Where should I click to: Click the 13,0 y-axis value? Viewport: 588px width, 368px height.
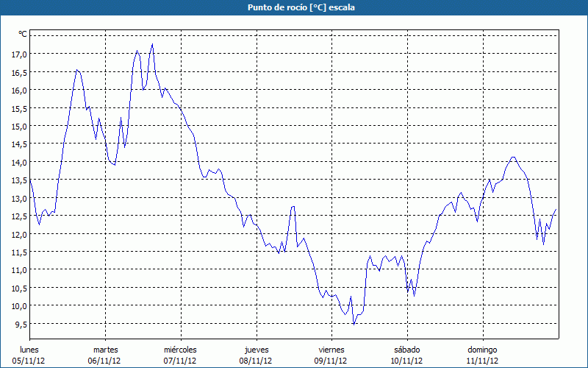click(x=18, y=198)
